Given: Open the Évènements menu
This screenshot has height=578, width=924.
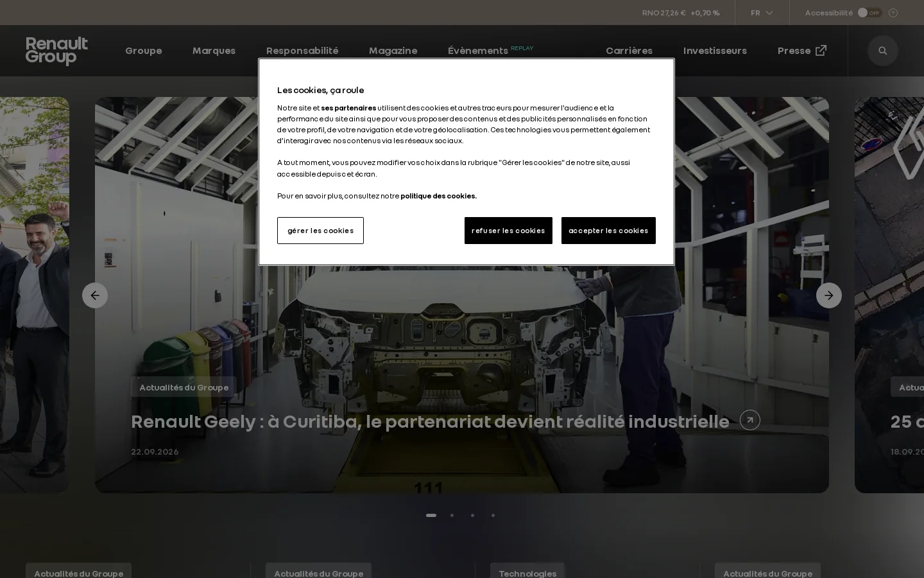Looking at the screenshot, I should (x=478, y=51).
